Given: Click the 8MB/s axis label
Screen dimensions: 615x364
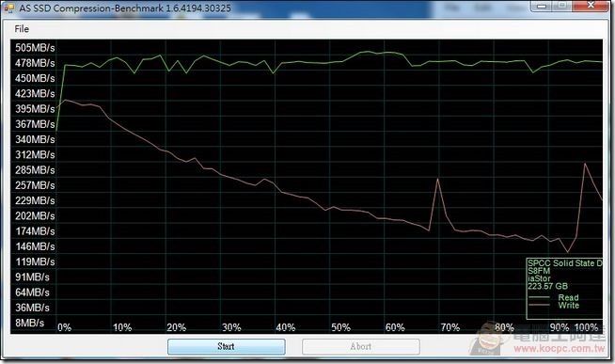Looking at the screenshot, I should tap(29, 324).
